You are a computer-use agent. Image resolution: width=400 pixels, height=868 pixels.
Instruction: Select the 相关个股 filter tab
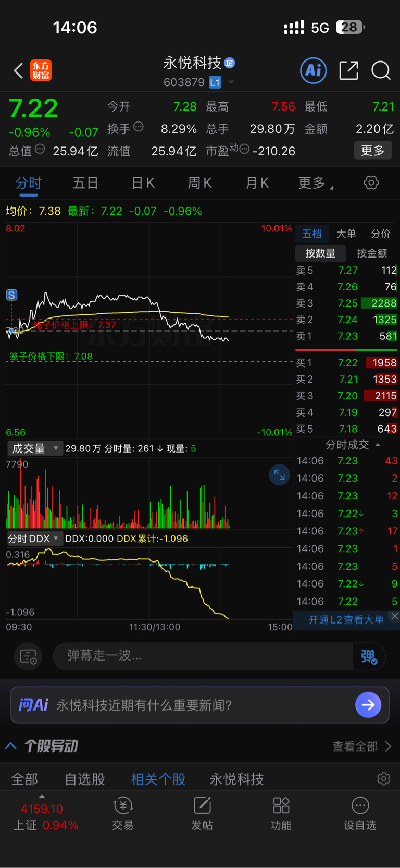tap(158, 779)
